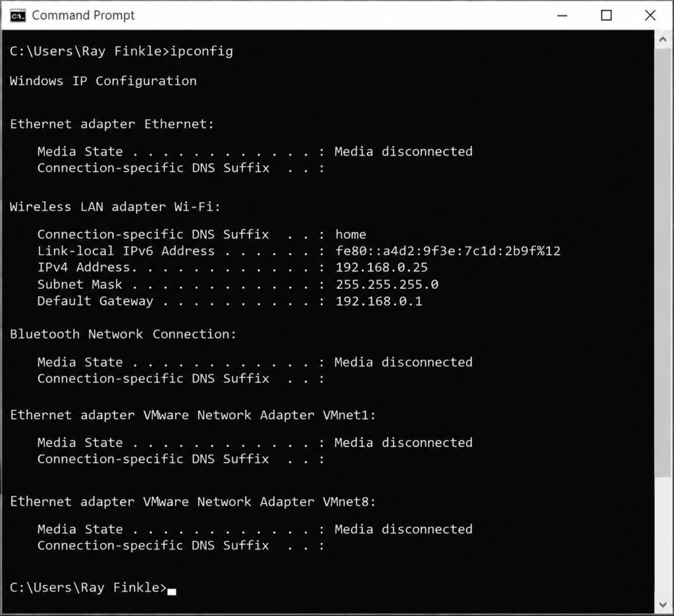Image resolution: width=674 pixels, height=616 pixels.
Task: Click the 'Windows IP Configuration' heading
Action: pos(103,81)
